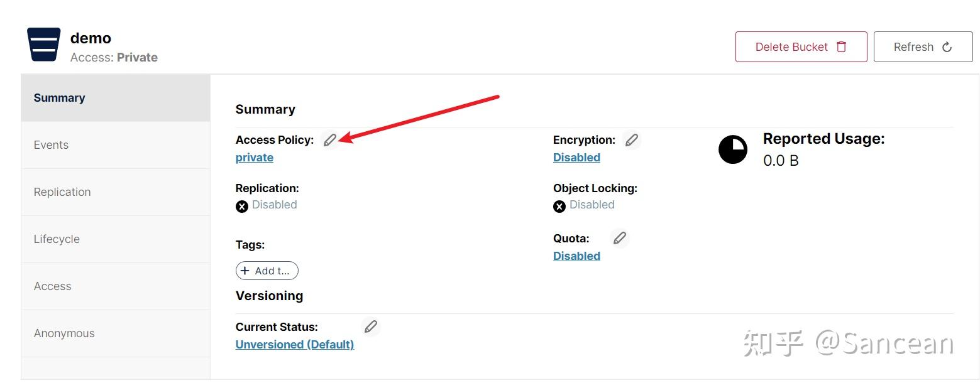Click the trash icon on Delete Bucket

point(842,46)
